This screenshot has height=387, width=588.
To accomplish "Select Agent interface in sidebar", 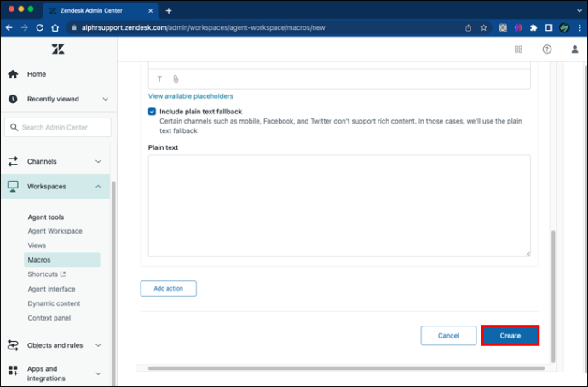I will click(x=51, y=289).
